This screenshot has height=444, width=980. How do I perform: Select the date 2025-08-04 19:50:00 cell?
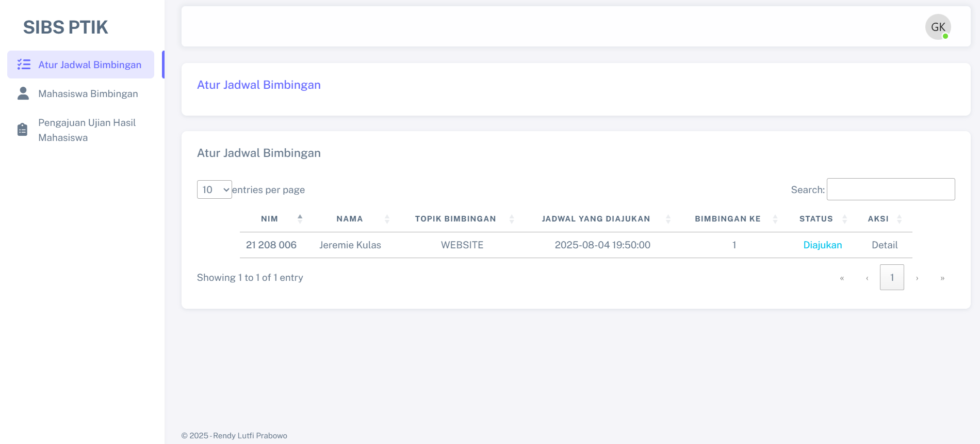pos(602,245)
